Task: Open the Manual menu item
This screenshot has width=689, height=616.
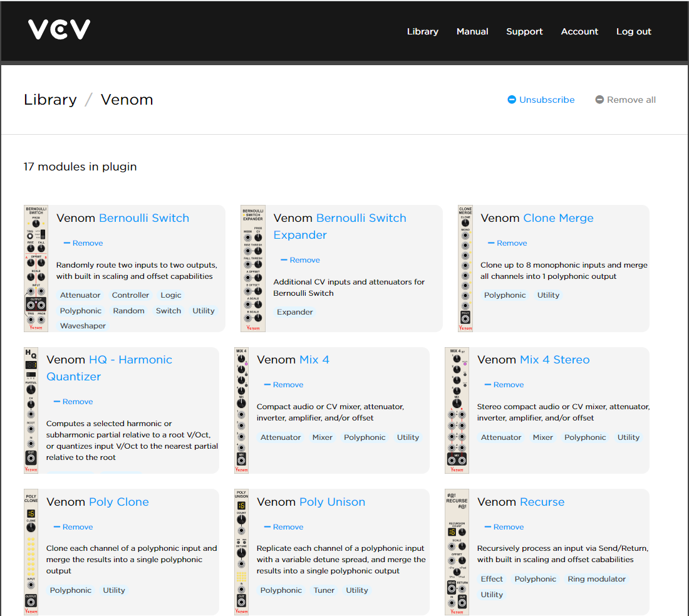Action: (472, 32)
